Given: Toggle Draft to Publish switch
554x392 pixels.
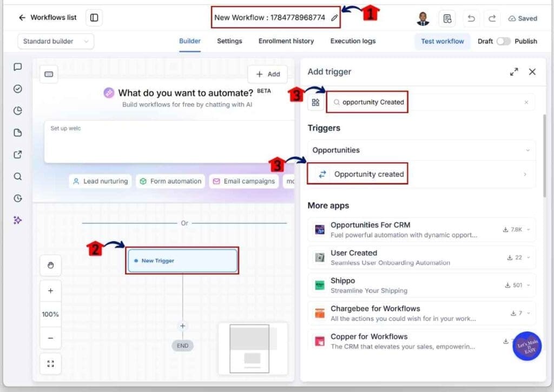Looking at the screenshot, I should 504,41.
